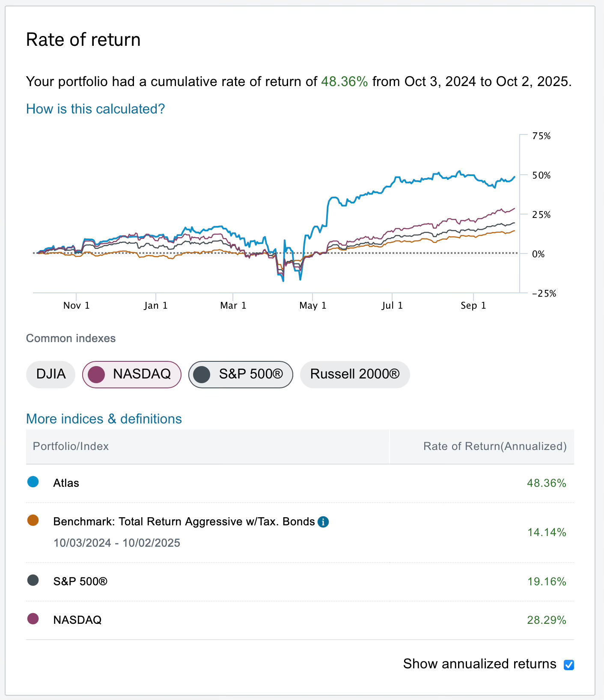Select the Atlas portfolio row name
This screenshot has width=604, height=700.
click(66, 483)
